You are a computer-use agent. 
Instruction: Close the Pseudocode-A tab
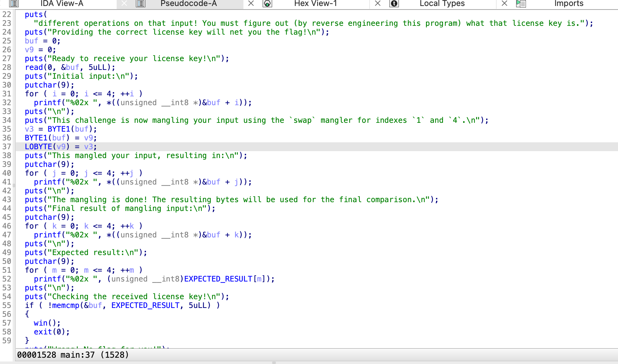click(x=124, y=3)
